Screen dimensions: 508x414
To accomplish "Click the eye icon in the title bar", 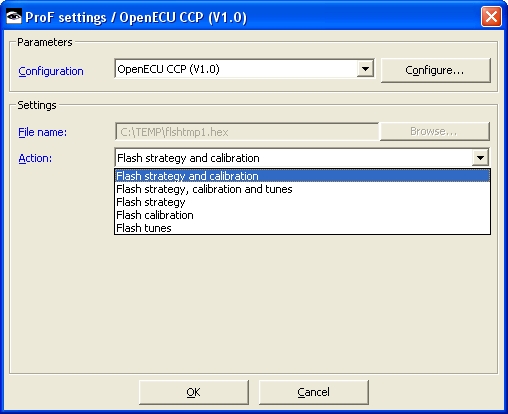I will pos(14,16).
